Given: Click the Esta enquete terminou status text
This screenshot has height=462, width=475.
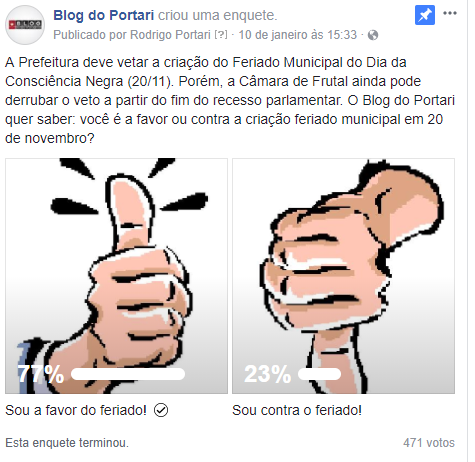Looking at the screenshot, I should point(67,443).
